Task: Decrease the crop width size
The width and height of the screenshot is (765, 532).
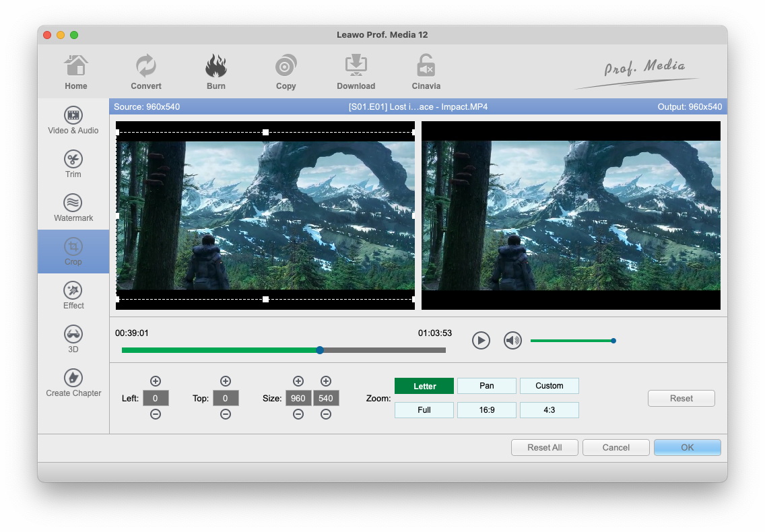Action: pyautogui.click(x=298, y=414)
